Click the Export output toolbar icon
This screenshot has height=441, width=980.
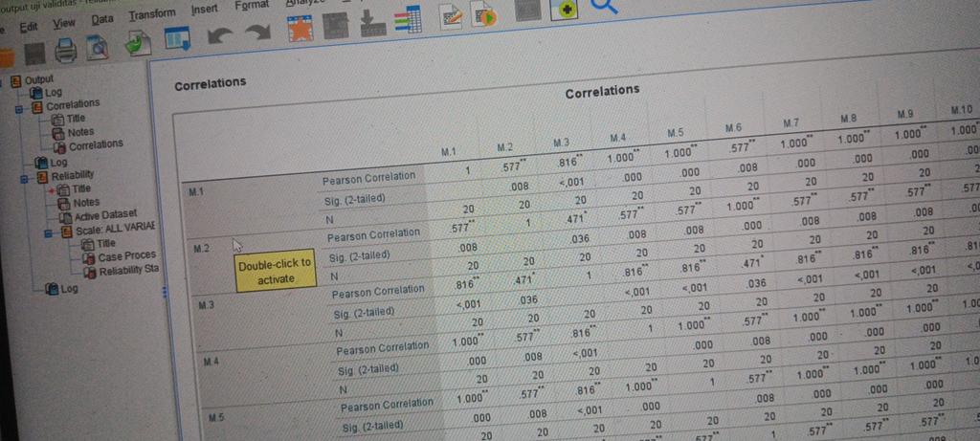(x=138, y=42)
